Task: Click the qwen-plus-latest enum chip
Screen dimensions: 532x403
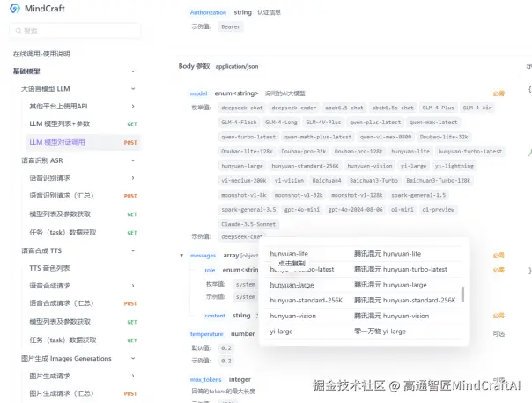Action: pos(375,123)
